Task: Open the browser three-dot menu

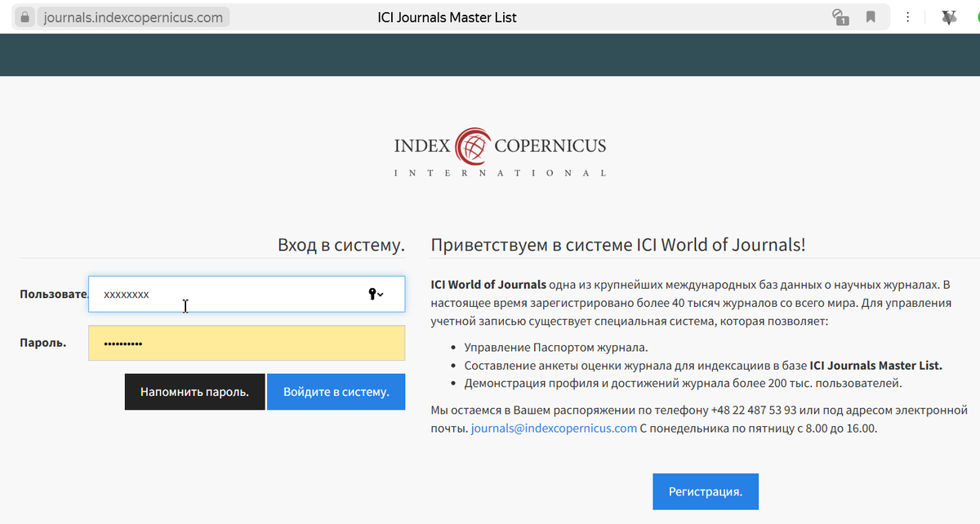Action: click(x=907, y=17)
